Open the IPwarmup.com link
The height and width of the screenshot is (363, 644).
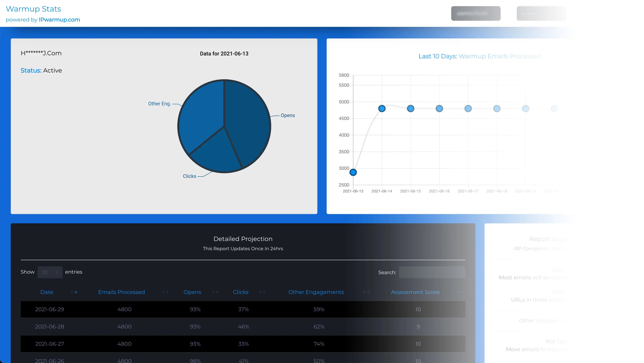tap(59, 20)
